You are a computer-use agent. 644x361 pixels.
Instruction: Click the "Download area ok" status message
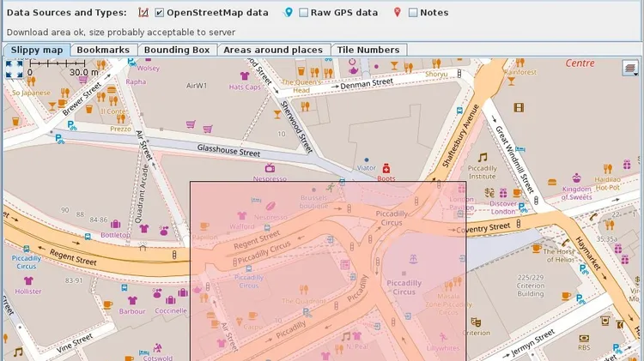pos(121,33)
